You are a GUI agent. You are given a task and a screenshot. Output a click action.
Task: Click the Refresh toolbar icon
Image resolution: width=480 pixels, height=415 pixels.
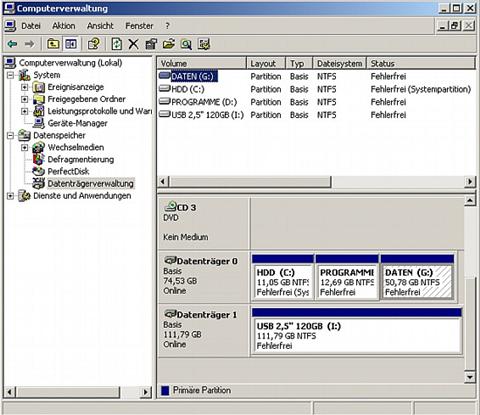click(116, 44)
